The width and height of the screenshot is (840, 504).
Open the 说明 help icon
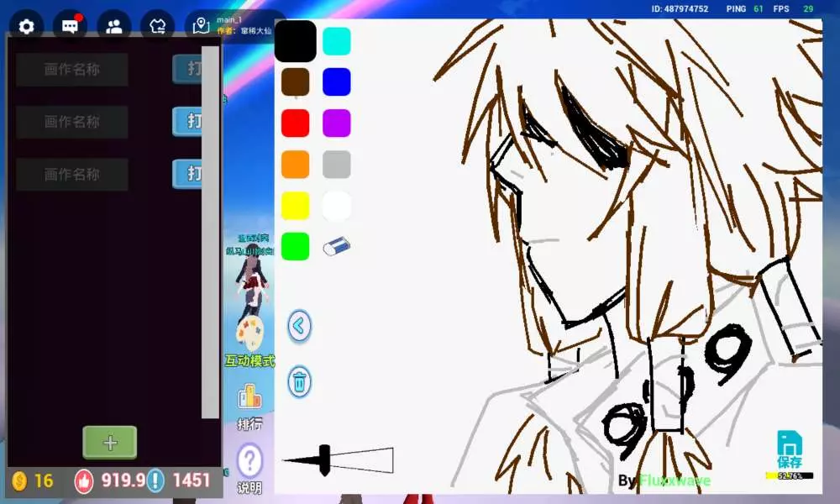(249, 469)
